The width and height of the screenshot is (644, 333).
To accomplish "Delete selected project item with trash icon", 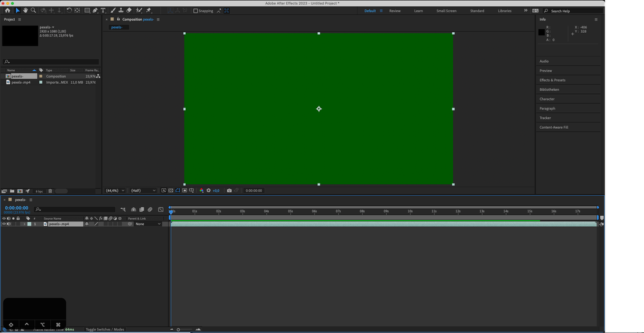I will pyautogui.click(x=50, y=191).
